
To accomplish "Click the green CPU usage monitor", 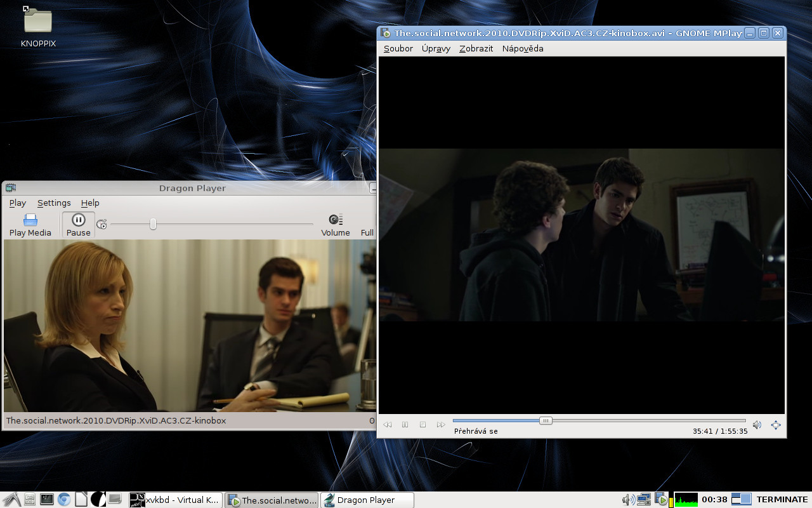I will click(686, 500).
